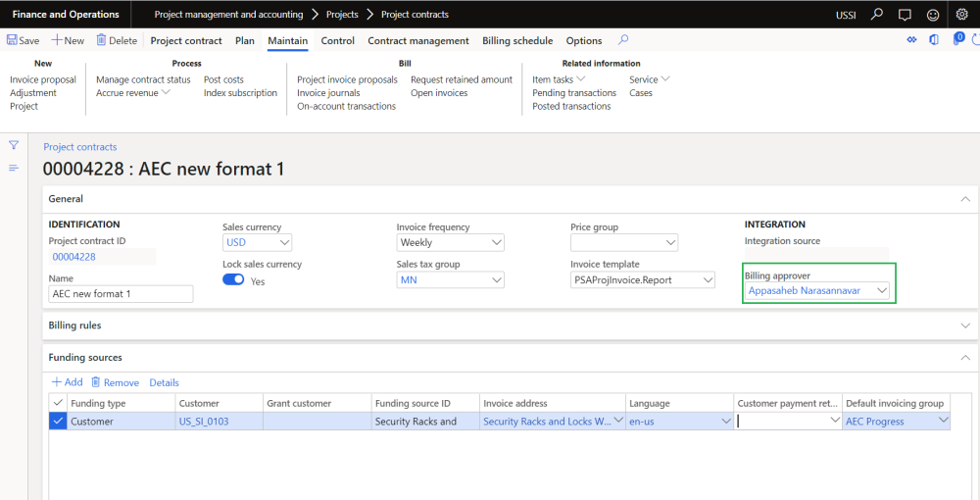Tick the select-all checkbox in grid header

coord(58,403)
